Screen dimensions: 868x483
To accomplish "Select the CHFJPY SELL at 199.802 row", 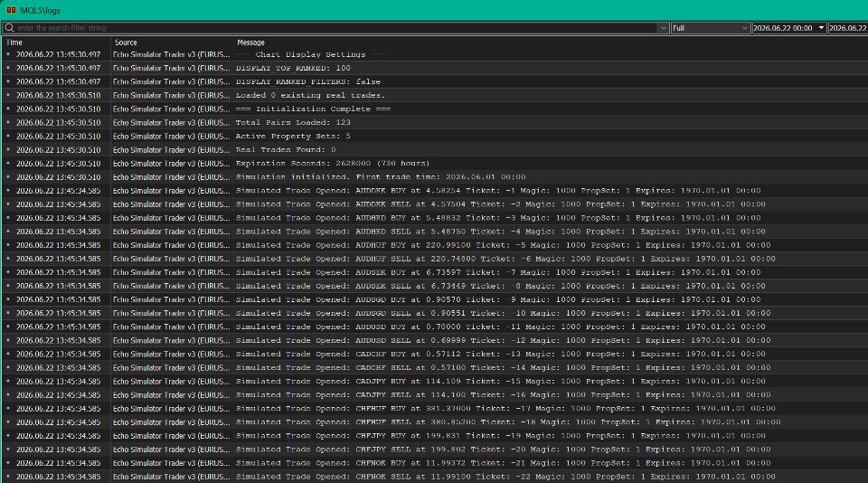I will point(434,450).
